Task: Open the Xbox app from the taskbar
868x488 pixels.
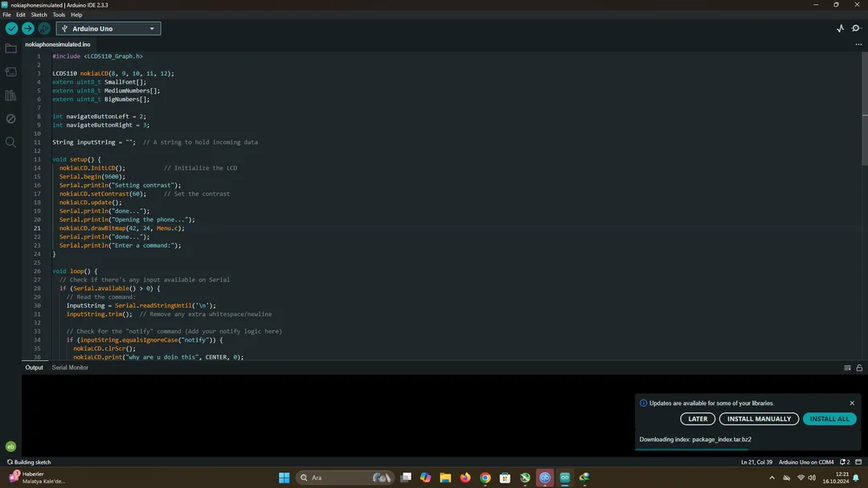Action: pyautogui.click(x=525, y=478)
